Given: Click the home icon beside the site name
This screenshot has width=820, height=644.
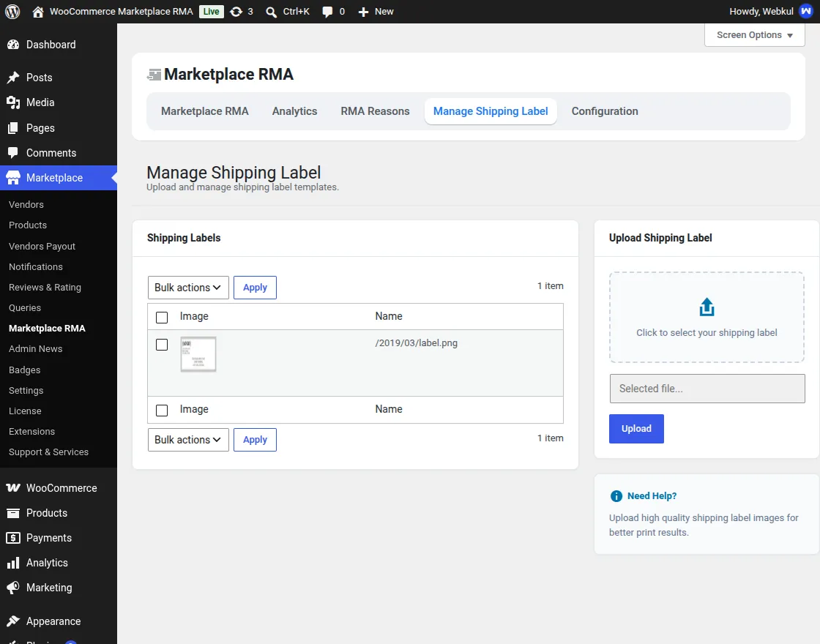Looking at the screenshot, I should (x=37, y=12).
